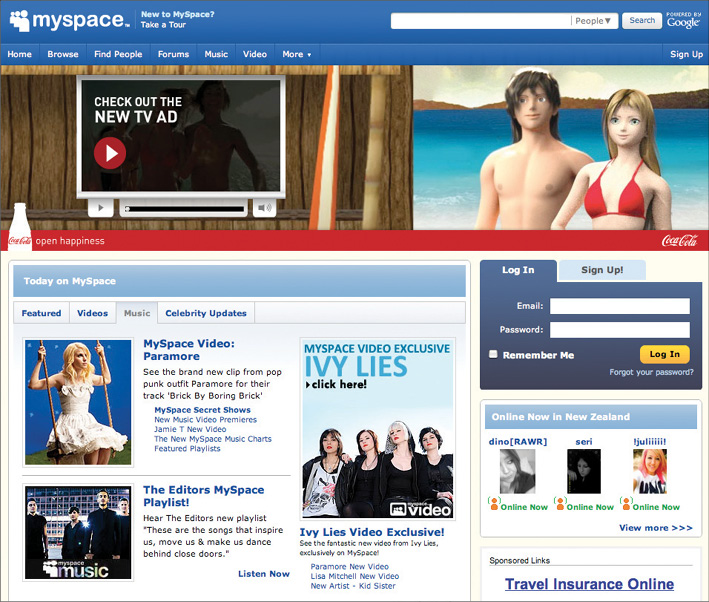Open the People search dropdown
The height and width of the screenshot is (602, 709).
593,21
